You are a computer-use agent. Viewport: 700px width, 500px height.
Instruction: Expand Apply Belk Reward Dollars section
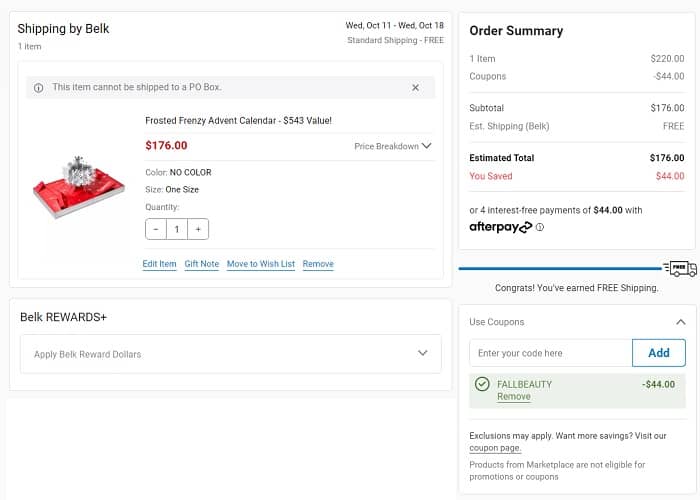tap(230, 354)
